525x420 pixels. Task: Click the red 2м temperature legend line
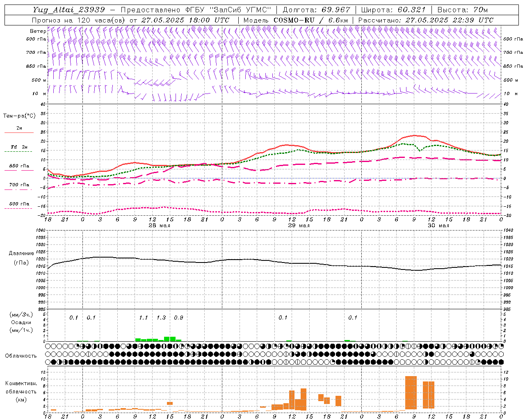point(19,133)
